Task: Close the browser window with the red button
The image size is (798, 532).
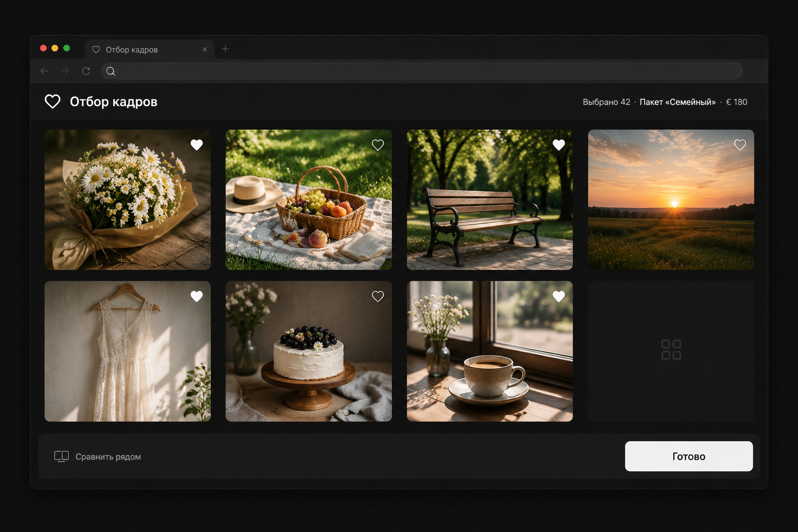Action: pyautogui.click(x=43, y=48)
